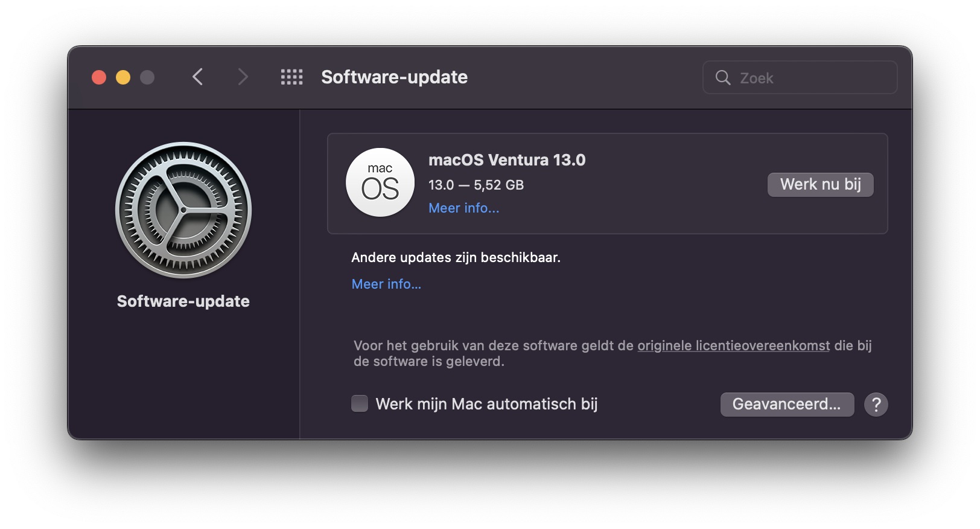This screenshot has height=529, width=980.
Task: Open Geavanceerd... options
Action: 787,405
